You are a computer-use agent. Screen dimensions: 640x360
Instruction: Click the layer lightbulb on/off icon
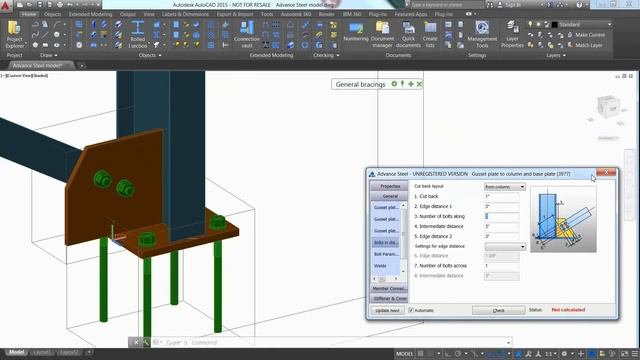(530, 24)
